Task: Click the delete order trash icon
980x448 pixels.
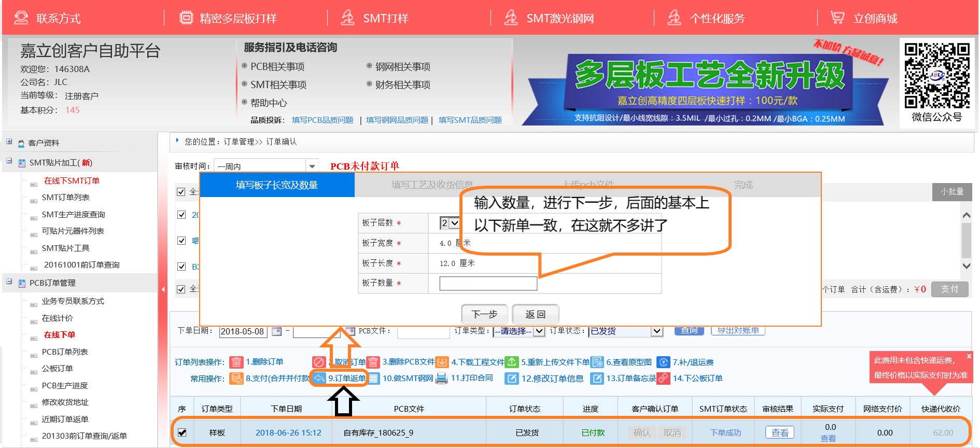Action: point(236,362)
